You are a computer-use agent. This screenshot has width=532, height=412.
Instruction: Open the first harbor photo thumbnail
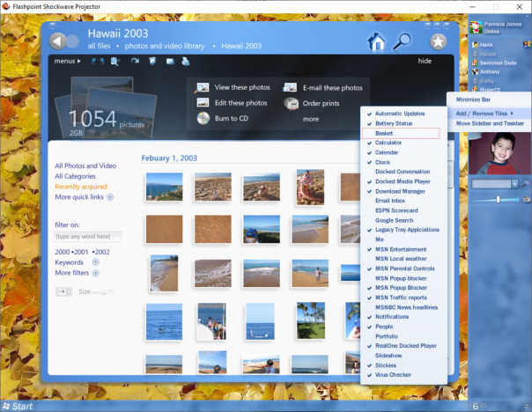pyautogui.click(x=164, y=187)
